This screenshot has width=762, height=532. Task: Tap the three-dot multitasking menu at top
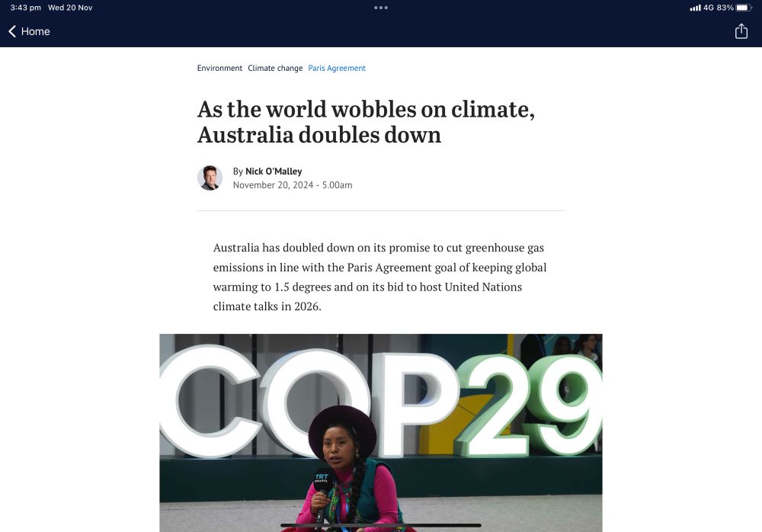(x=381, y=8)
